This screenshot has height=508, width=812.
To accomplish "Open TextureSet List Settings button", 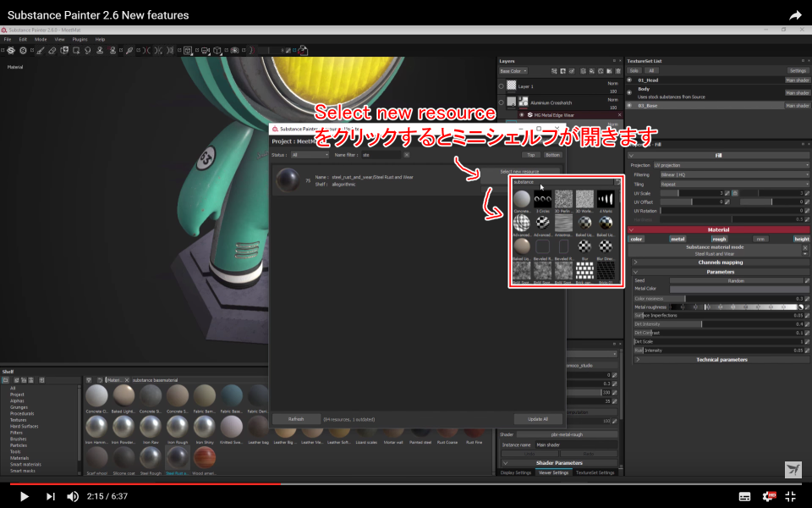I will pos(798,71).
